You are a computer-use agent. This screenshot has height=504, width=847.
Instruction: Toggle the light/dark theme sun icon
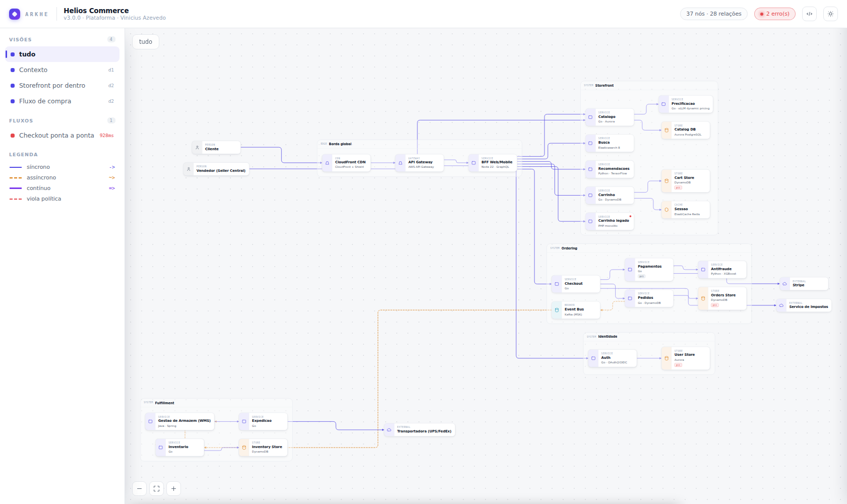pos(830,14)
